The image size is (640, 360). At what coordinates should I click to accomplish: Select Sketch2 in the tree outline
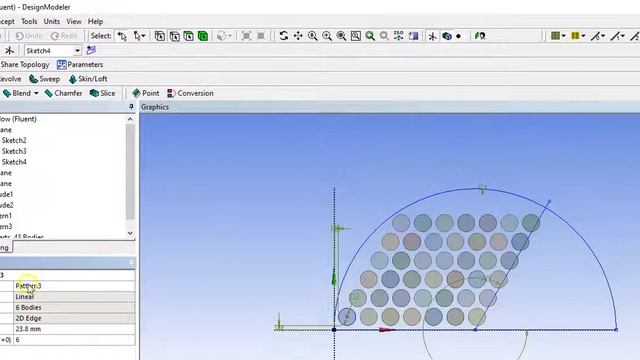(14, 140)
